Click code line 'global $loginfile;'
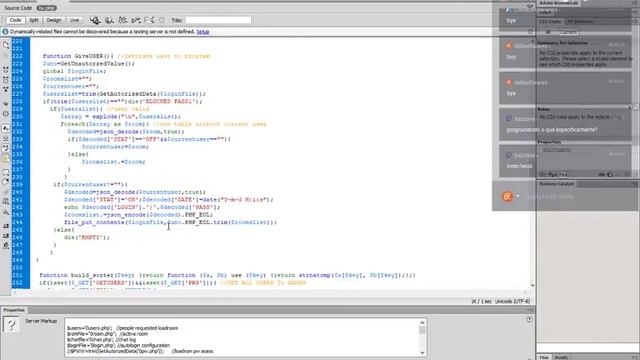This screenshot has width=640, height=360. [x=74, y=71]
